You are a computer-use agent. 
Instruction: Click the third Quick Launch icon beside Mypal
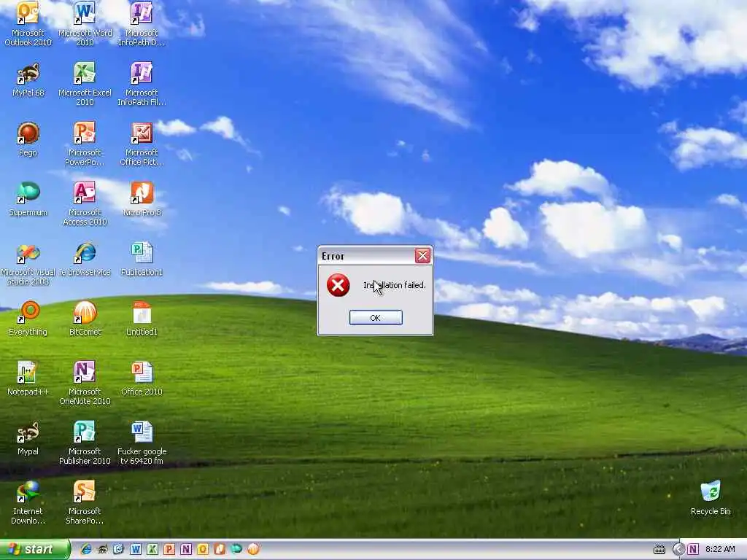click(x=119, y=549)
